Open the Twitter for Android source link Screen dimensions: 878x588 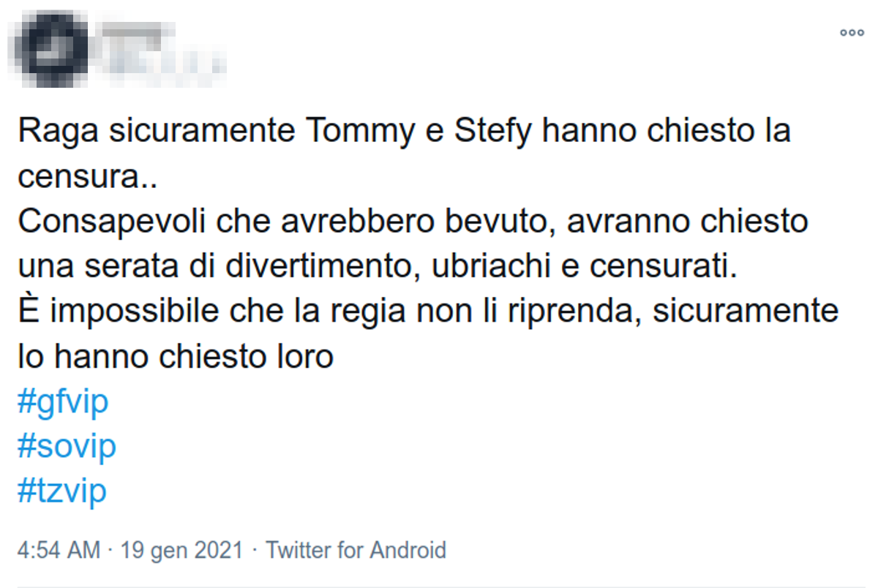356,550
